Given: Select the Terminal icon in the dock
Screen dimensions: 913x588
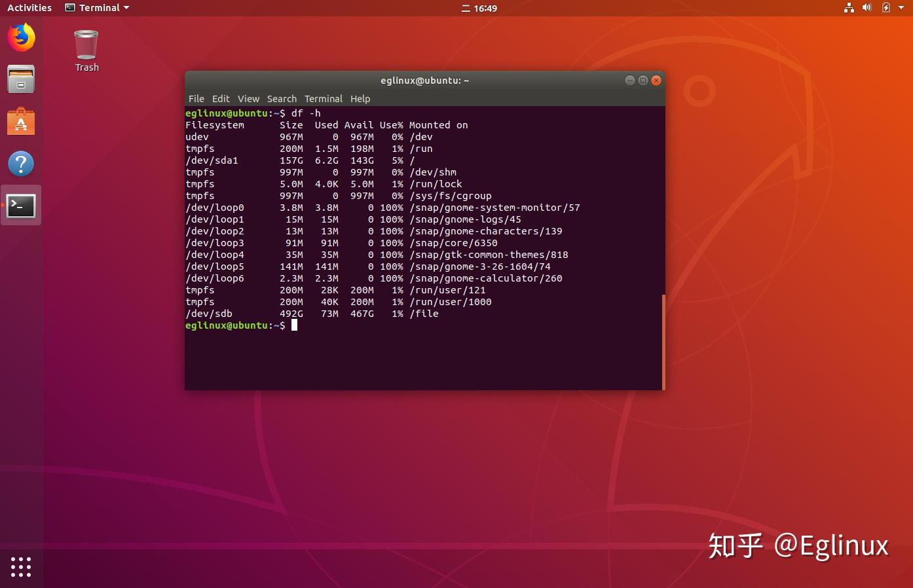Looking at the screenshot, I should point(21,205).
